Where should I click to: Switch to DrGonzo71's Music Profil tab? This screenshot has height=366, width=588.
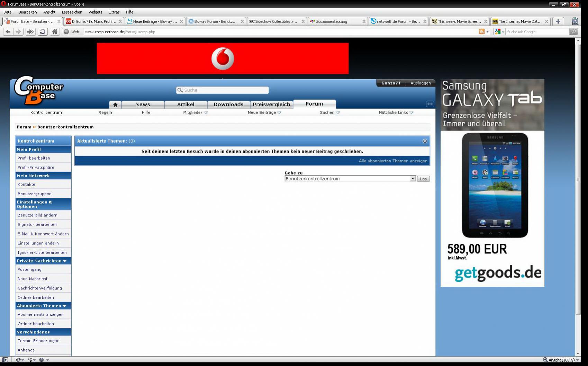click(x=94, y=21)
